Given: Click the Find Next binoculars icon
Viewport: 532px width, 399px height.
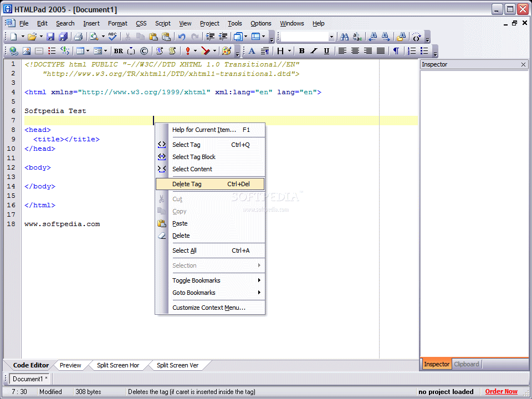Looking at the screenshot, I should [386, 37].
